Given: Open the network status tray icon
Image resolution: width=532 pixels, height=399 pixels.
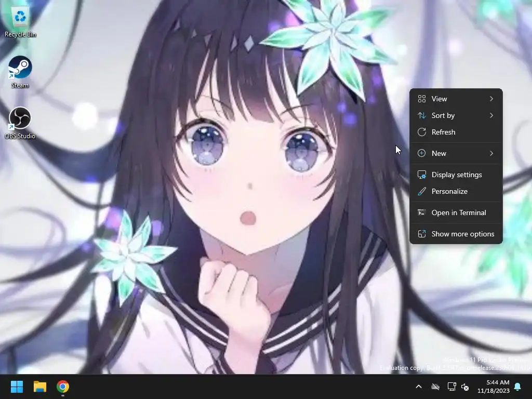Looking at the screenshot, I should tap(451, 387).
